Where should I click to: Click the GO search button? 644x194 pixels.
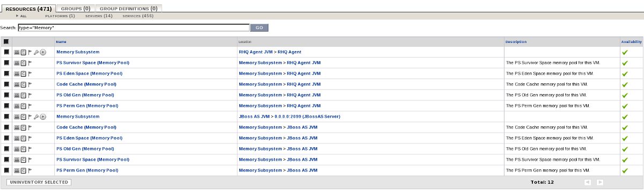click(259, 27)
